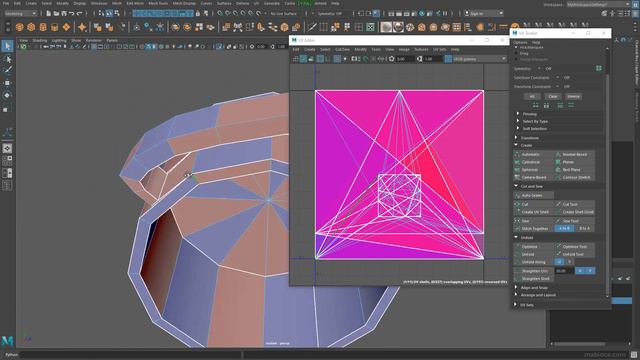
Task: Open the Mesh Tools menu in main menu bar
Action: tap(158, 3)
